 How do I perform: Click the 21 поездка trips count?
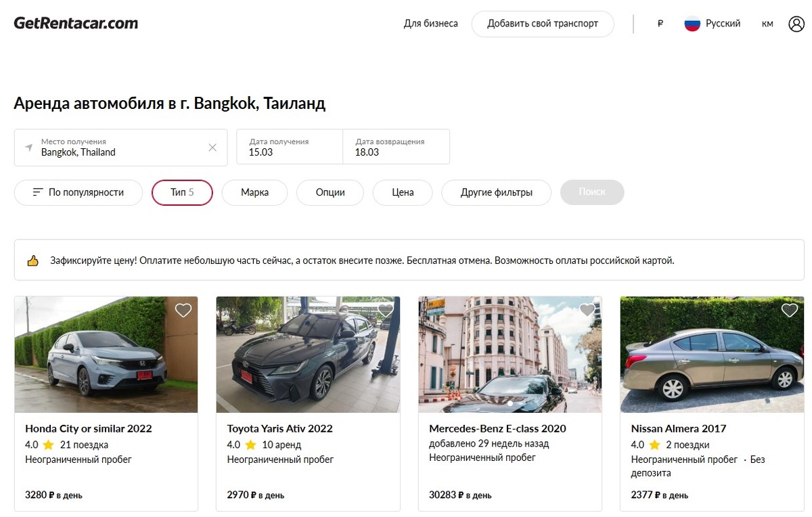(84, 445)
